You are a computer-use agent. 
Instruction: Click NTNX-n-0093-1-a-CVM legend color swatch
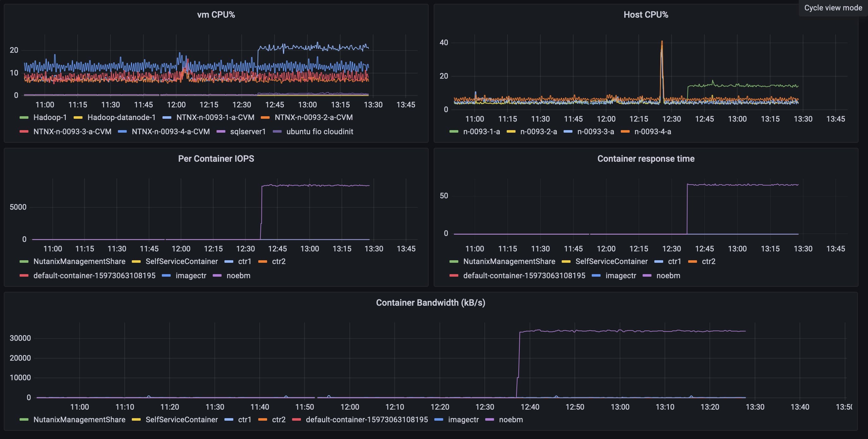(167, 117)
